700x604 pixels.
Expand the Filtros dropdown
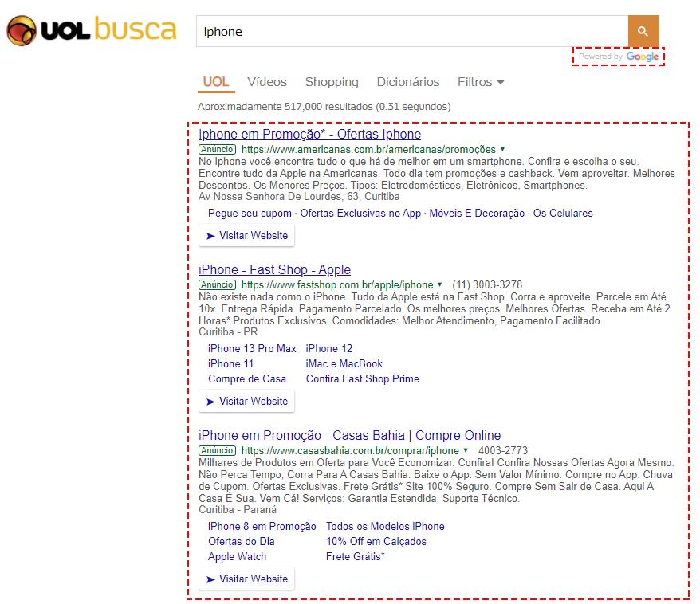[481, 82]
